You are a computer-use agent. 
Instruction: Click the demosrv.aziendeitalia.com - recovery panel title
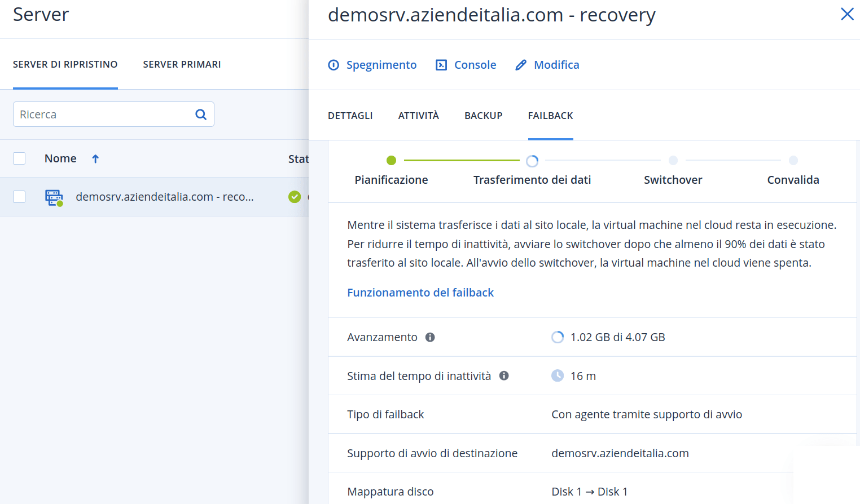pos(492,15)
